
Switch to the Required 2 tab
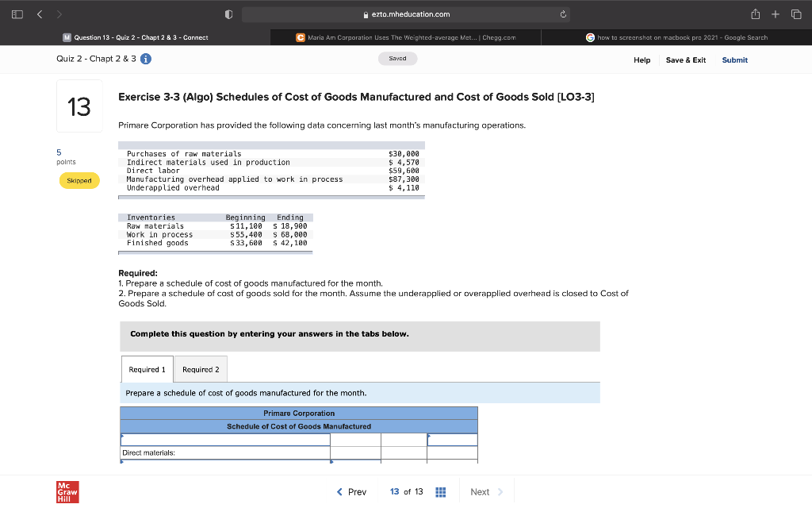[x=200, y=368]
